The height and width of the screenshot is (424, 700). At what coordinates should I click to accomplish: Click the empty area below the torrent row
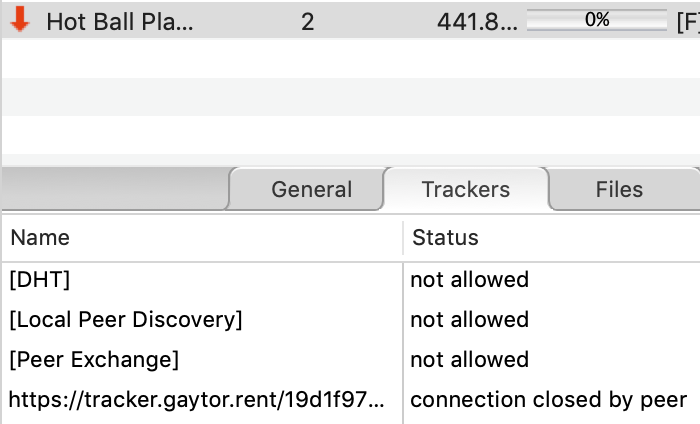[x=350, y=100]
